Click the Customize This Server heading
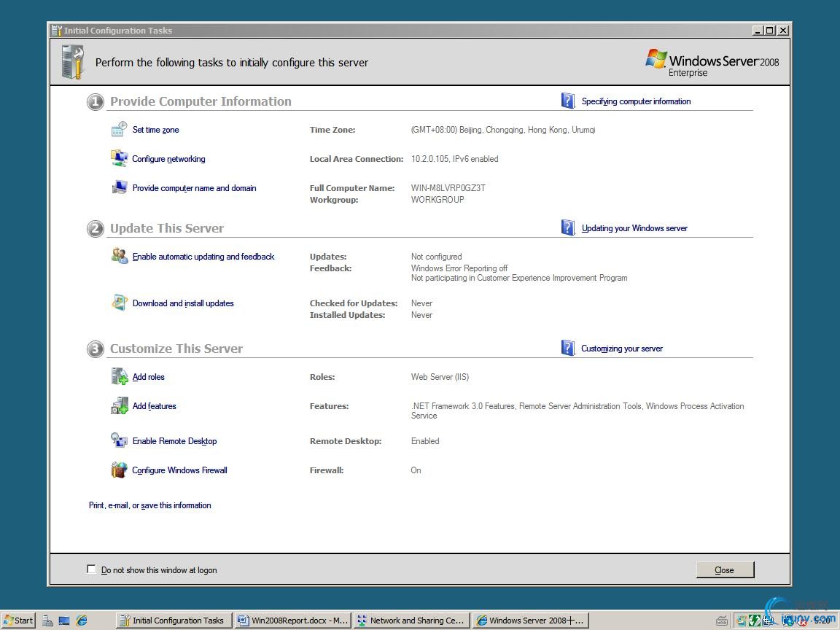The image size is (840, 630). tap(176, 349)
